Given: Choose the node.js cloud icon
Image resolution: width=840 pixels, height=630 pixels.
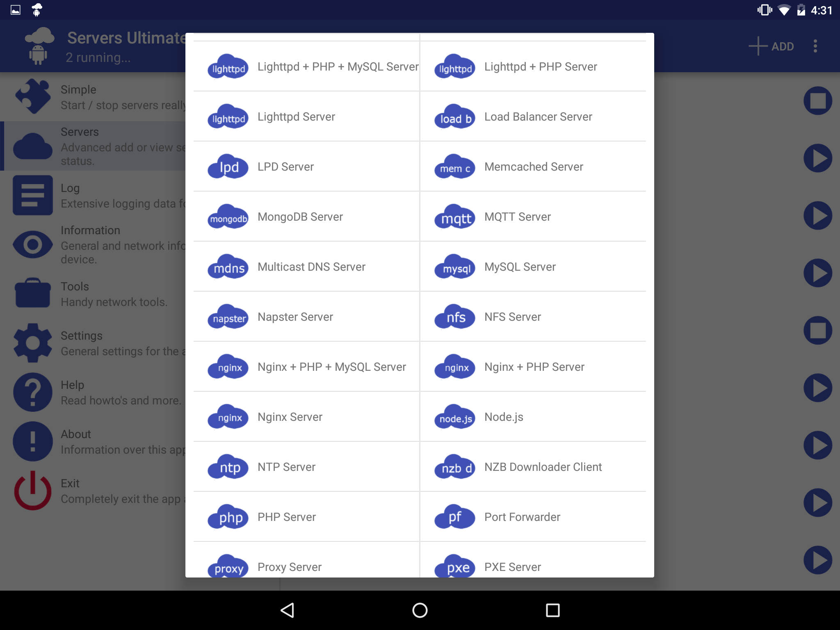Looking at the screenshot, I should [455, 417].
